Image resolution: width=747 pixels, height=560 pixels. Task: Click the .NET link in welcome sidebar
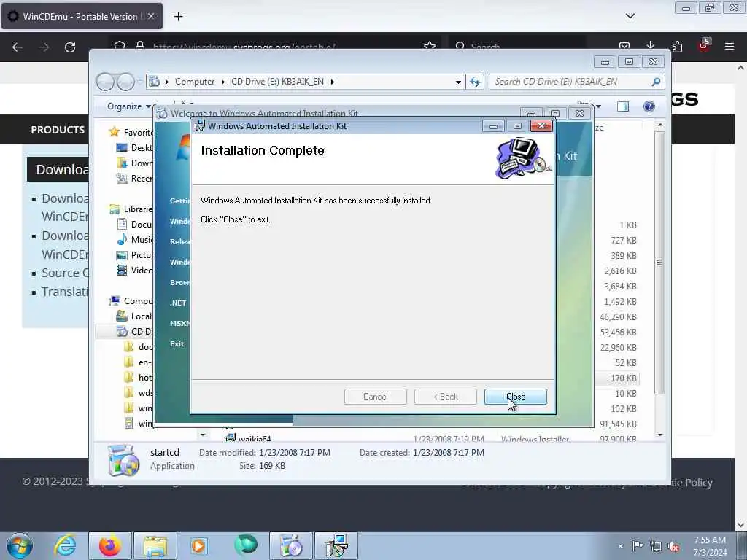178,303
